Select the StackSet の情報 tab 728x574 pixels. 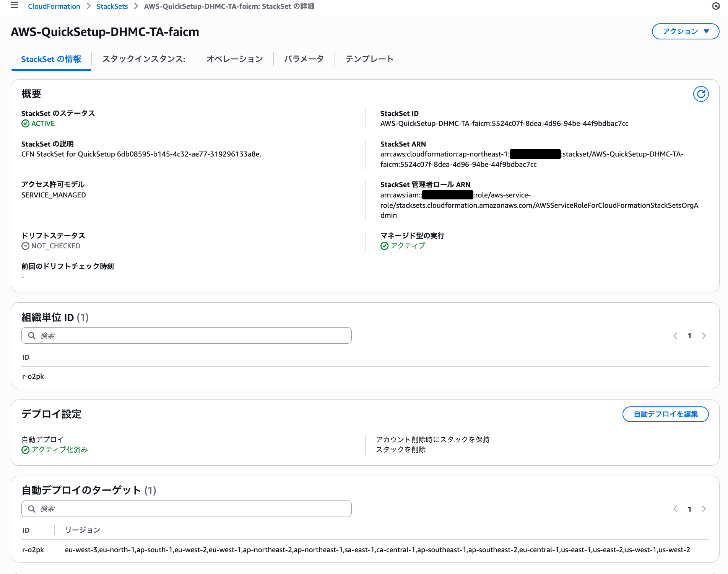[x=51, y=59]
